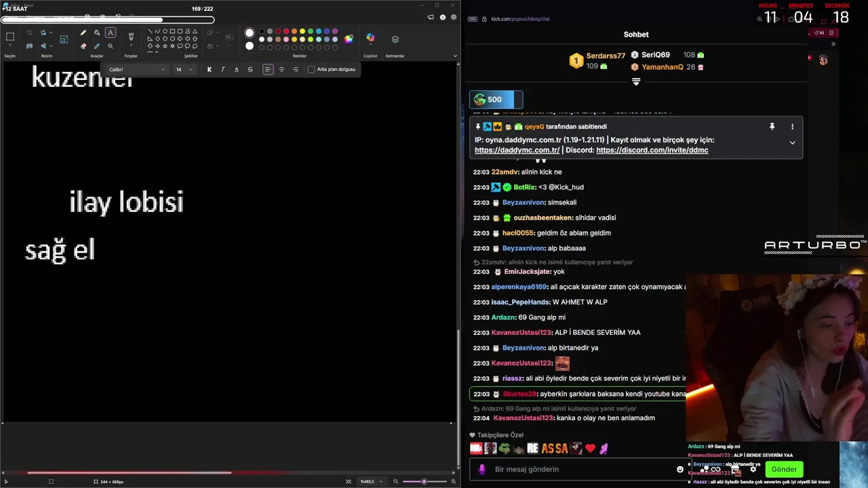868x488 pixels.
Task: Open username SeriQ69 in leaderboard
Action: click(656, 55)
